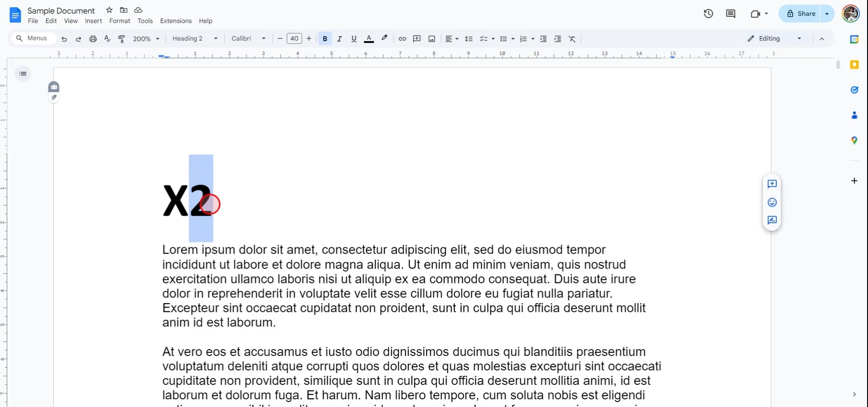
Task: Add a comment on the selection
Action: [x=772, y=185]
